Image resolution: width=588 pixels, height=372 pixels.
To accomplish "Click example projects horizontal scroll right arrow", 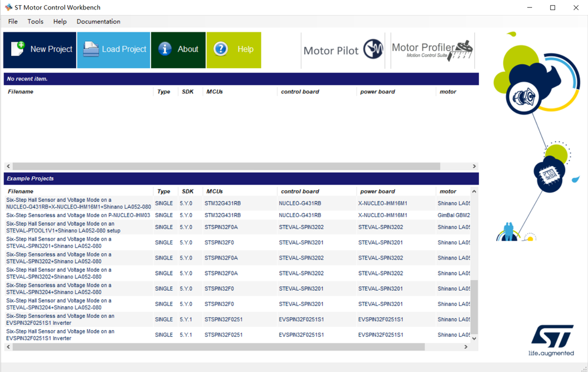I will click(466, 347).
